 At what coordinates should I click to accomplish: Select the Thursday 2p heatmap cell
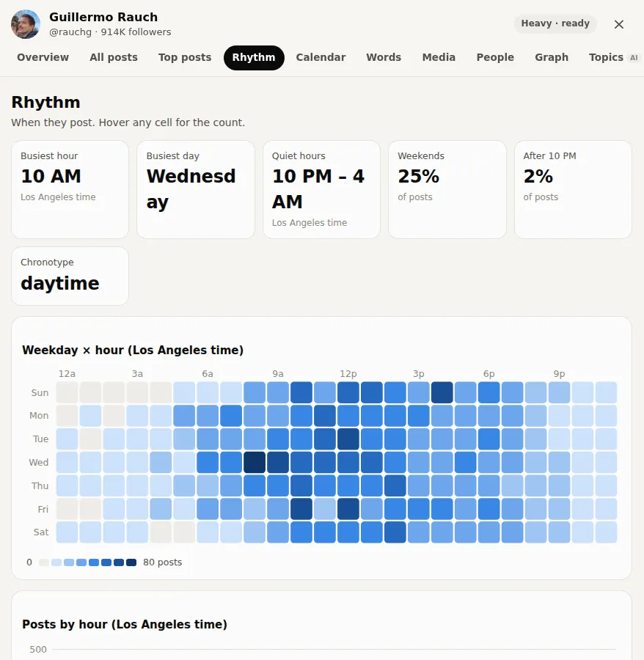[395, 485]
